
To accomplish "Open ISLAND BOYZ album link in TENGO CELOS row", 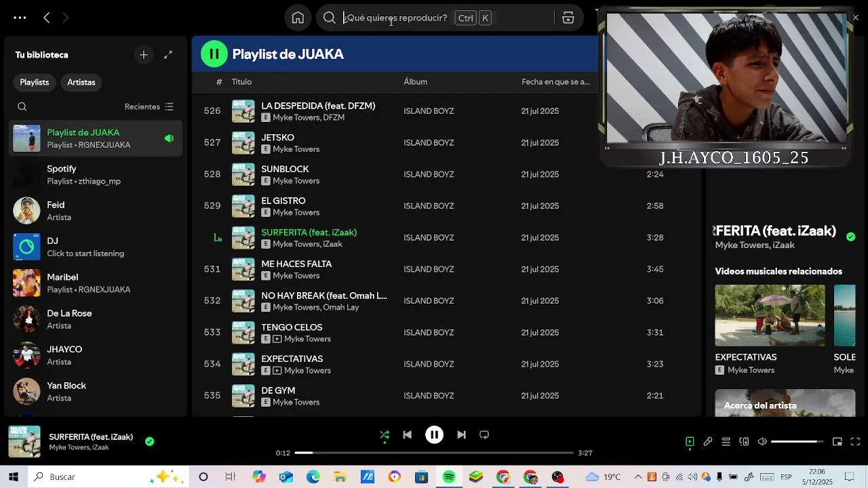I will [x=429, y=332].
